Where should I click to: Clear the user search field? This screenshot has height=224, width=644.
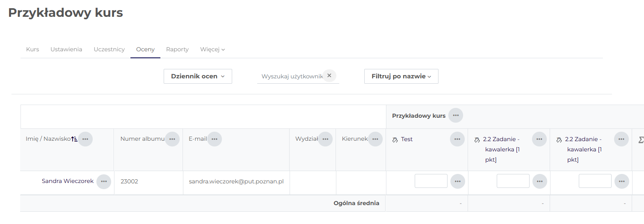[329, 75]
